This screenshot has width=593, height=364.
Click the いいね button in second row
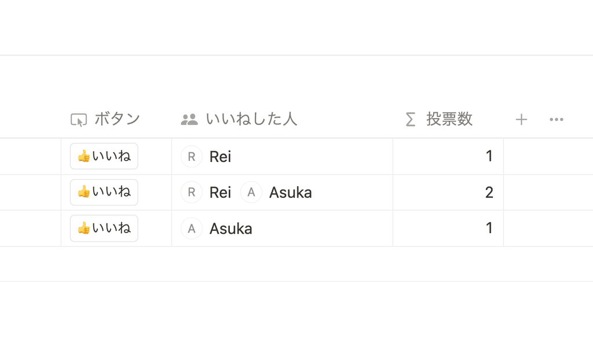pyautogui.click(x=104, y=192)
